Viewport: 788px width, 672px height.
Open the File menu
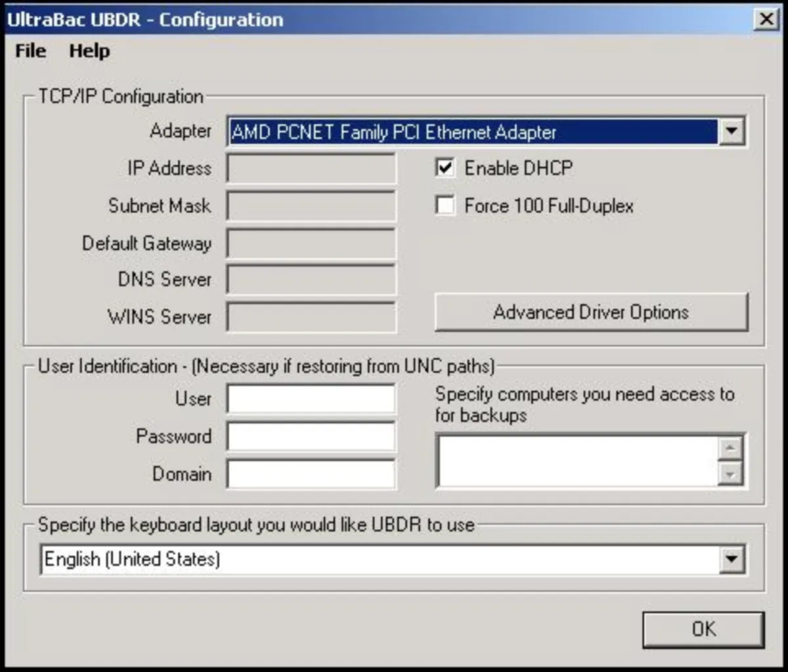[x=31, y=51]
